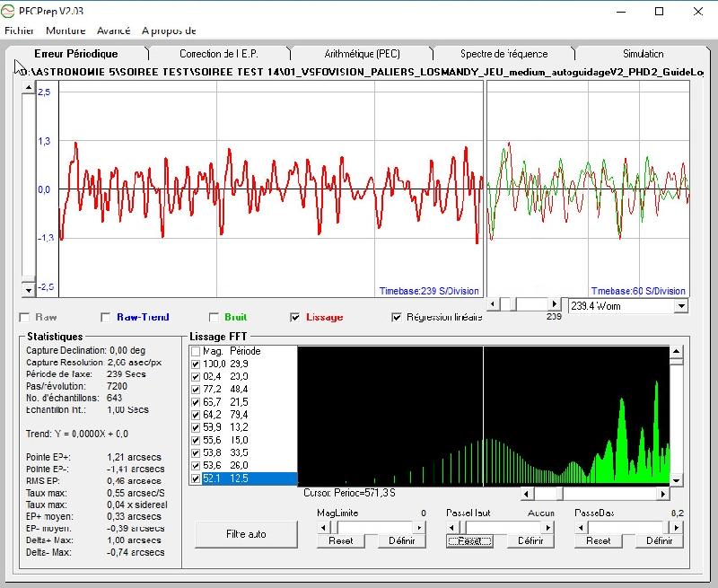
Task: Click Reset under MagLimite
Action: [x=341, y=540]
